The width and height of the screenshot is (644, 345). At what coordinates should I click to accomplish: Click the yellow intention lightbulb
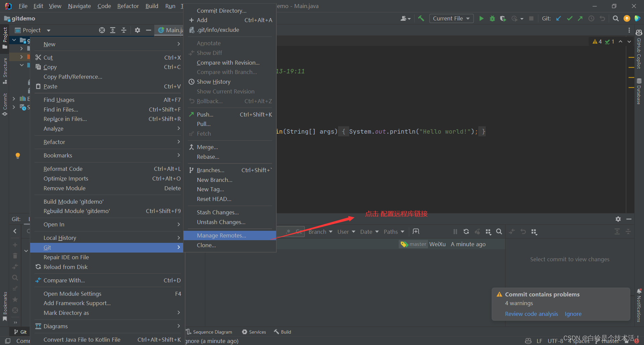18,156
